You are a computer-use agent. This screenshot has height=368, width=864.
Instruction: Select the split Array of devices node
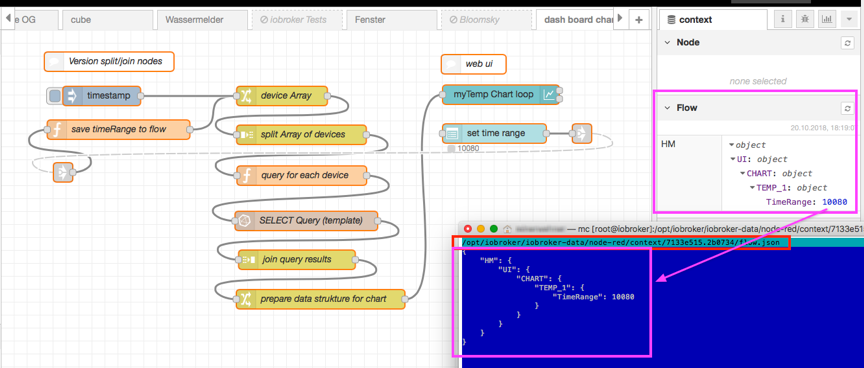[x=301, y=134]
